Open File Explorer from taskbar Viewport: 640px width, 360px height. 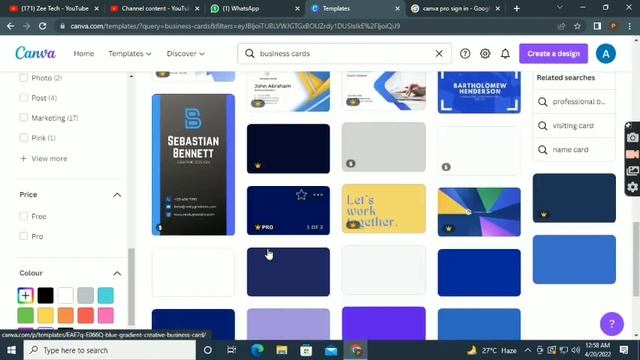(282, 350)
